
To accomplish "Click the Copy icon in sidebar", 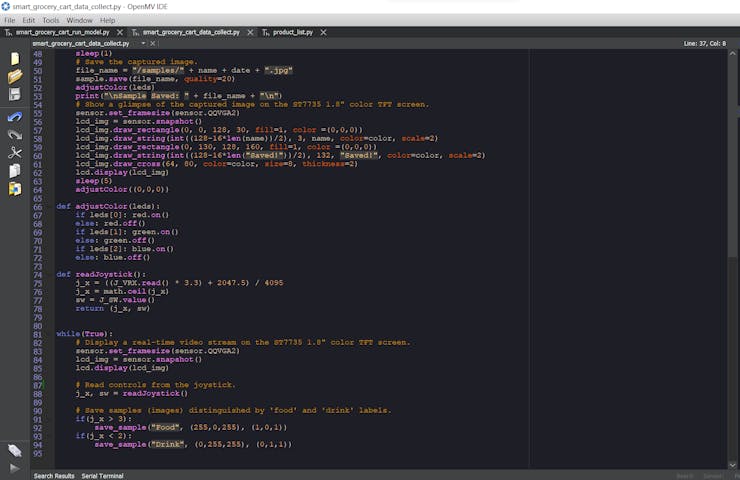I will pos(14,171).
